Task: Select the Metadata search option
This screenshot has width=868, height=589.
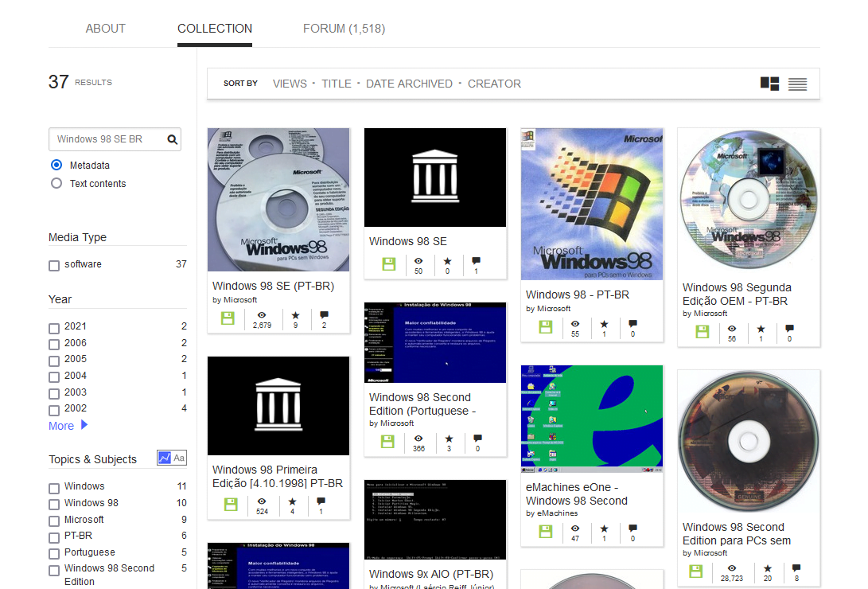Action: (x=56, y=165)
